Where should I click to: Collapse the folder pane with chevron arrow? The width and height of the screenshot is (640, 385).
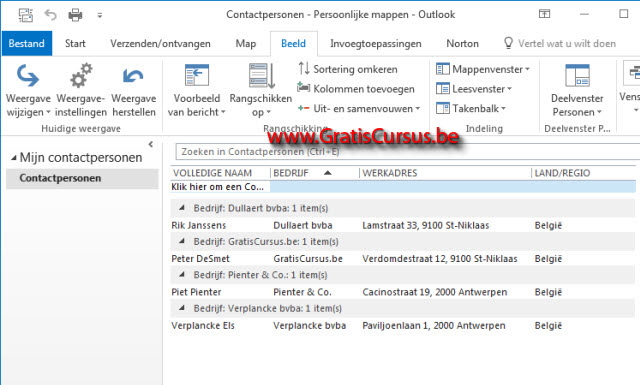(151, 144)
